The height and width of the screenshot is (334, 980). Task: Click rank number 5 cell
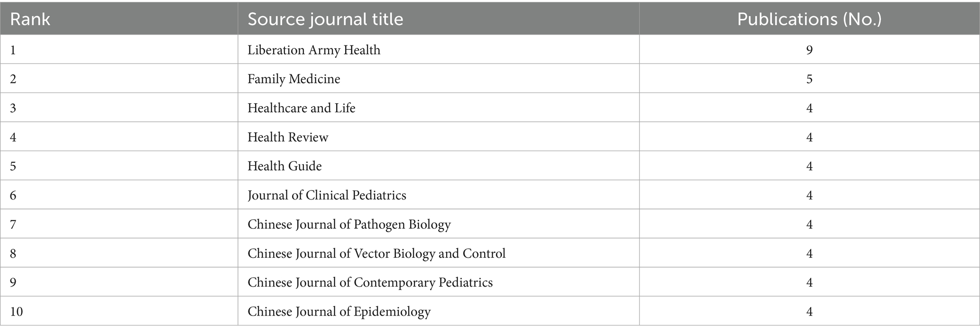(13, 166)
